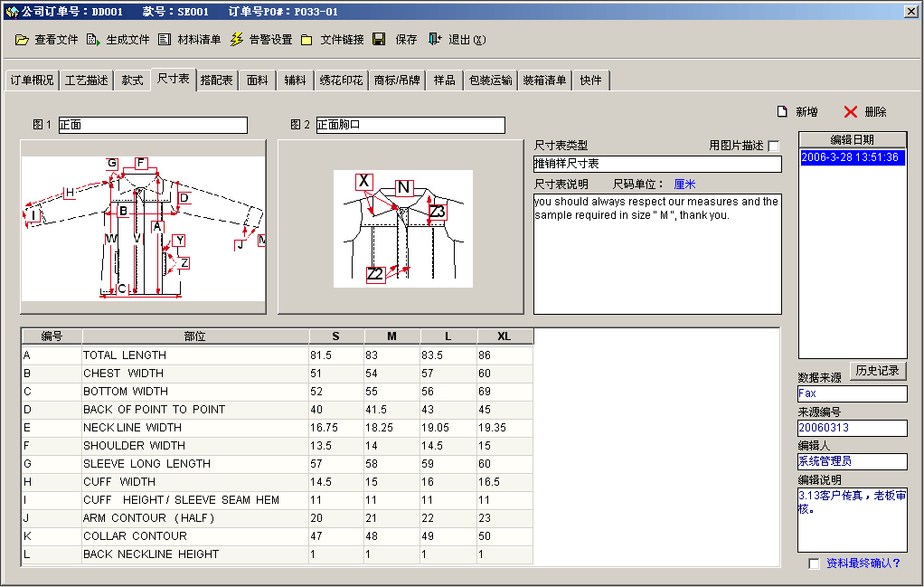Image resolution: width=924 pixels, height=587 pixels.
Task: Switch to the 订单概况 tab
Action: 32,80
